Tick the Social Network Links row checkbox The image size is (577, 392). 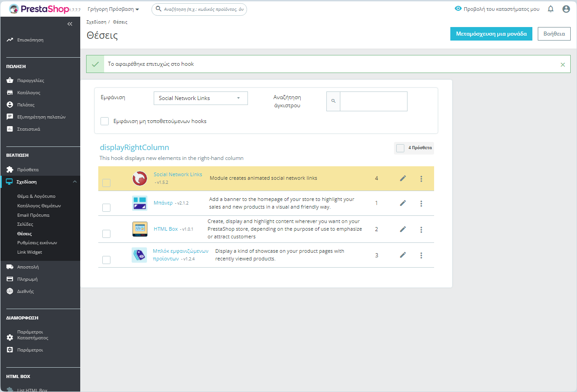coord(106,183)
